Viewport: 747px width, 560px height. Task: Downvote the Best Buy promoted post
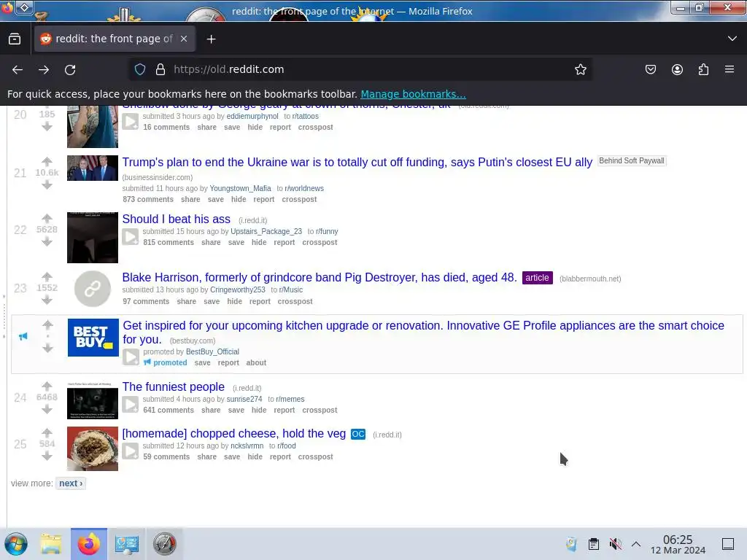click(47, 349)
